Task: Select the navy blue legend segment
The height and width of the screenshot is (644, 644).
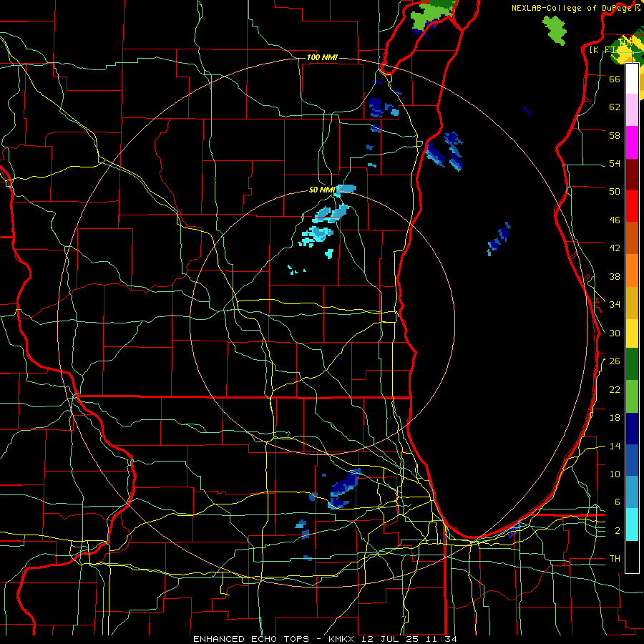Action: [x=632, y=429]
